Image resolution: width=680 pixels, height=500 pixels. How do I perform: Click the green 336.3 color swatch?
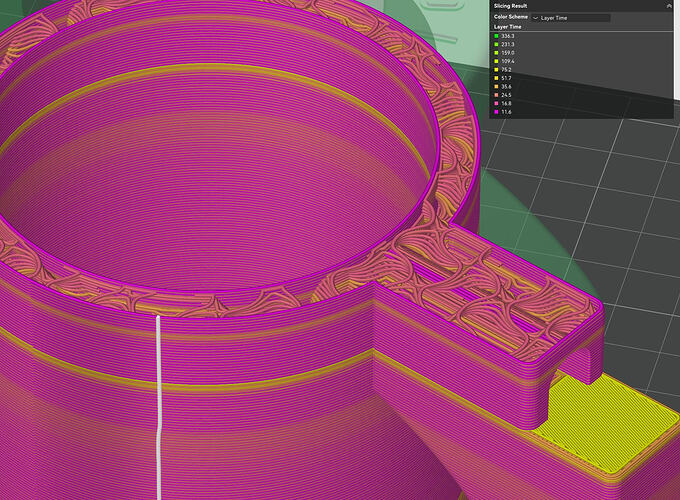497,36
